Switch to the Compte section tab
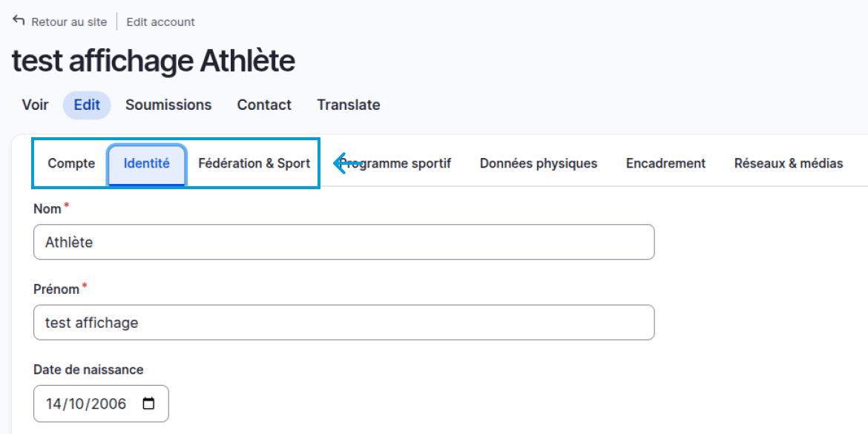 pos(71,163)
